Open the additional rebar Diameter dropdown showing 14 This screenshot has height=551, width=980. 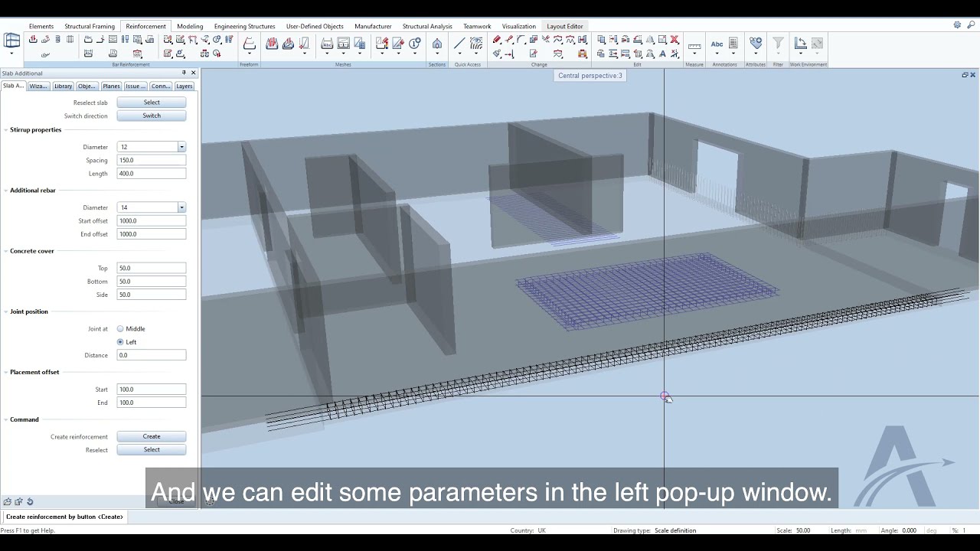click(181, 207)
